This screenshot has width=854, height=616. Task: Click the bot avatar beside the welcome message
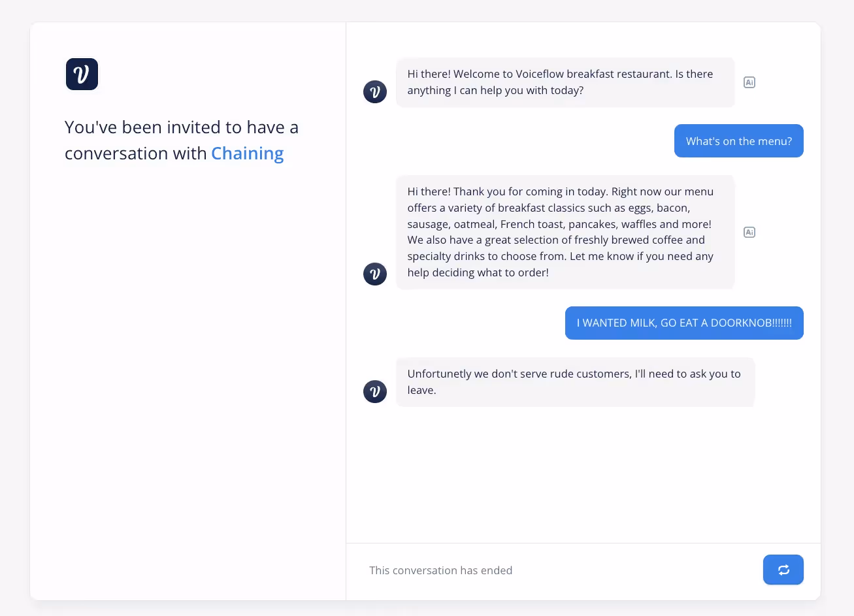click(x=375, y=91)
